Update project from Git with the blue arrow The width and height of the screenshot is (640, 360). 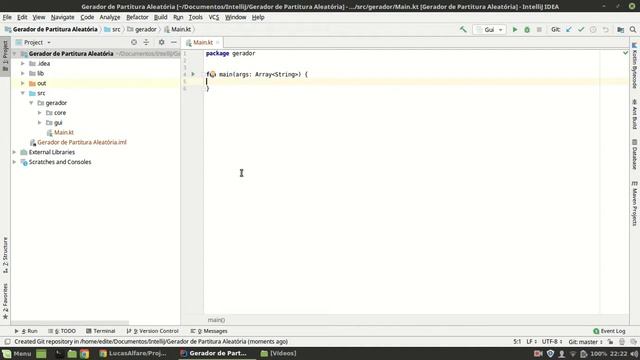(x=569, y=29)
